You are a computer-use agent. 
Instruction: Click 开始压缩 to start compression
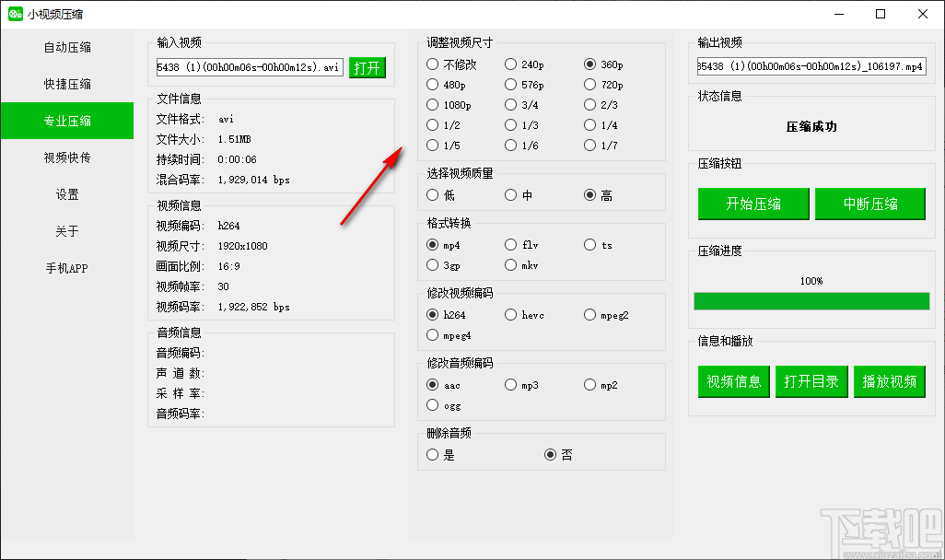(753, 204)
